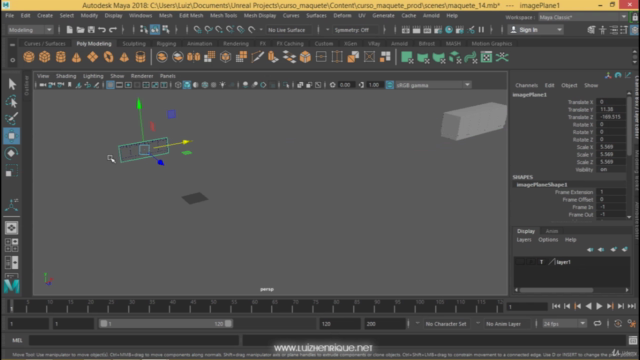Create a polygon cube from shelf
640x360 pixels.
44,57
